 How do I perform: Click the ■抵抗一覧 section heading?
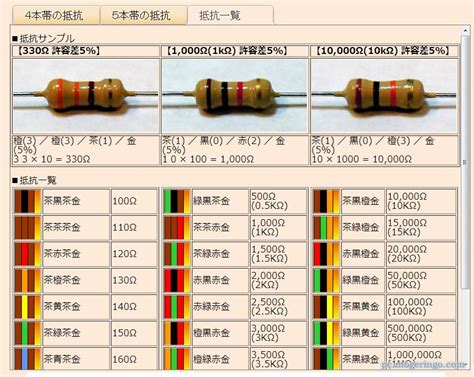(34, 181)
